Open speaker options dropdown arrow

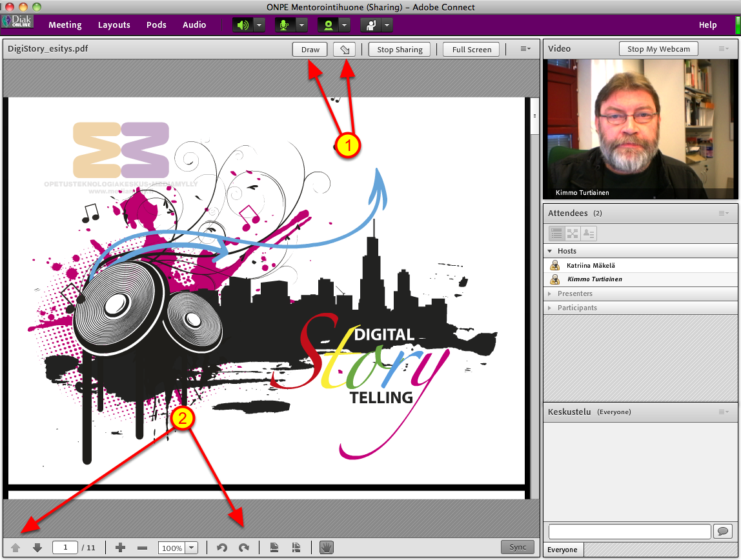coord(259,25)
